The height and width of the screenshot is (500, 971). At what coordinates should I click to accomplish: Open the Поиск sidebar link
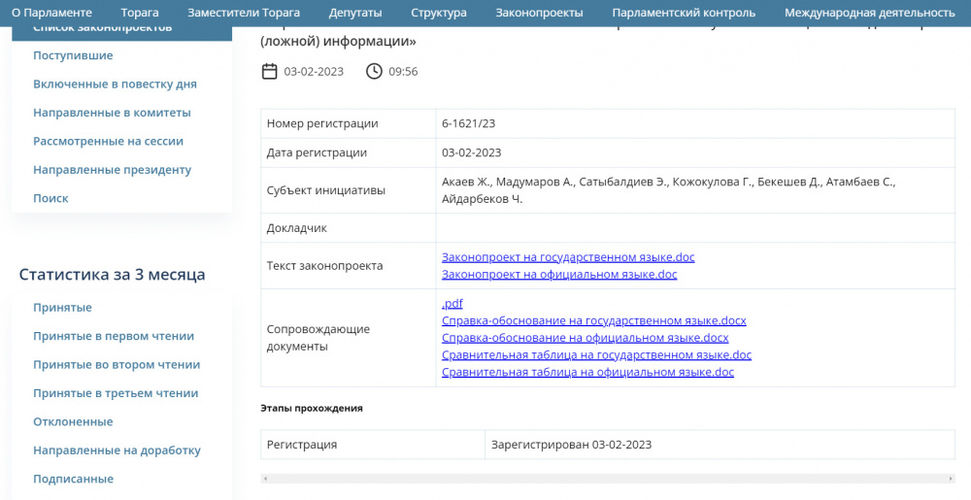[51, 198]
